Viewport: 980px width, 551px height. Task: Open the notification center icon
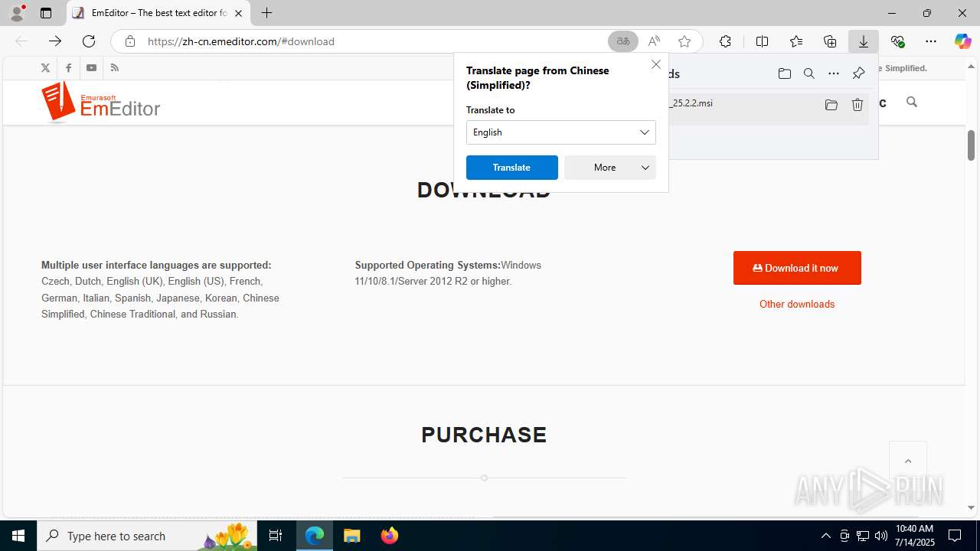click(955, 536)
